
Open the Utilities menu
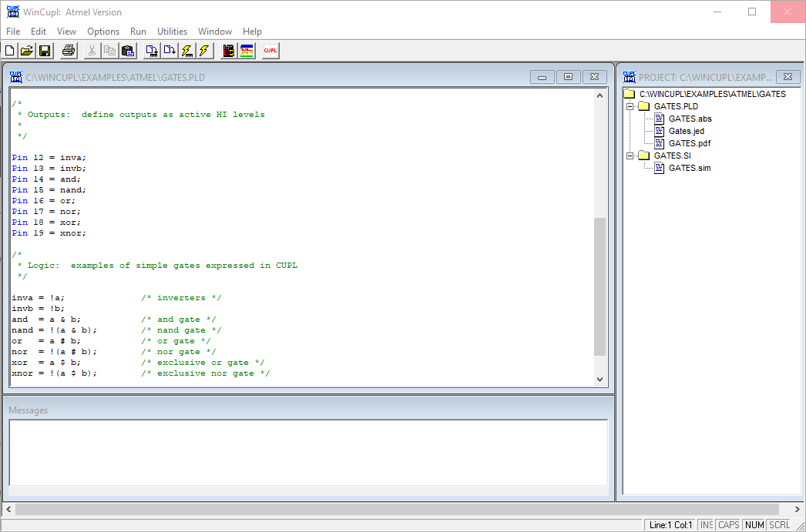[x=171, y=32]
